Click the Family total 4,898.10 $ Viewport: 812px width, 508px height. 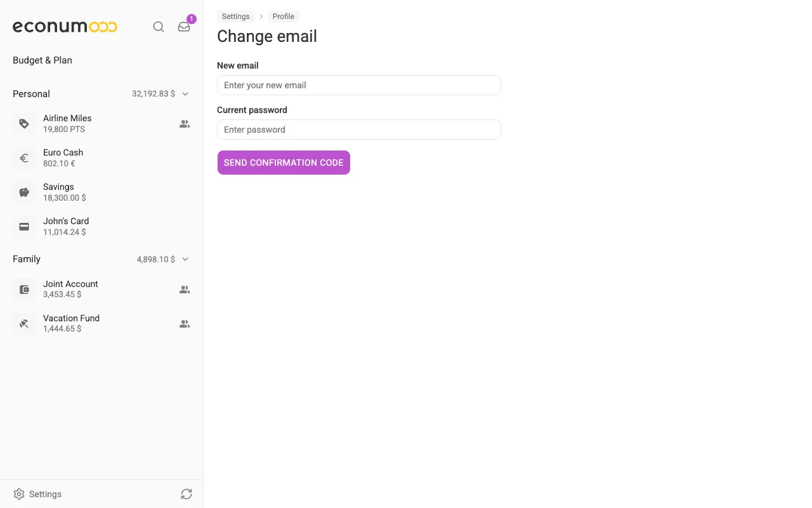pyautogui.click(x=156, y=259)
